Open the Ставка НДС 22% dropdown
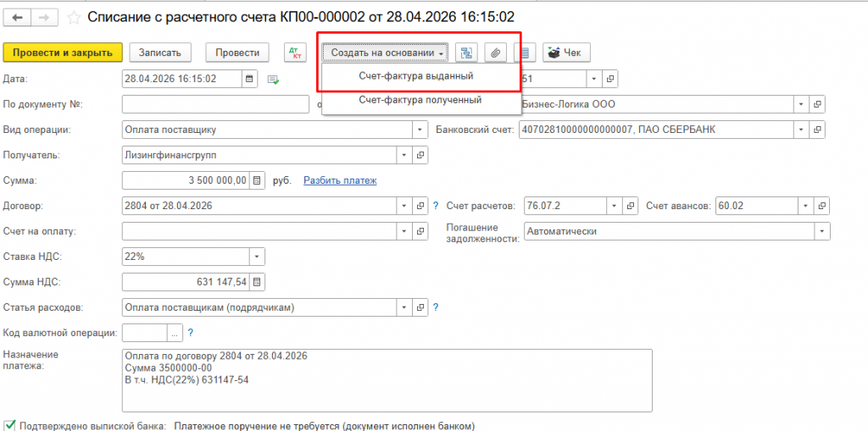This screenshot has height=431, width=868. pyautogui.click(x=257, y=257)
